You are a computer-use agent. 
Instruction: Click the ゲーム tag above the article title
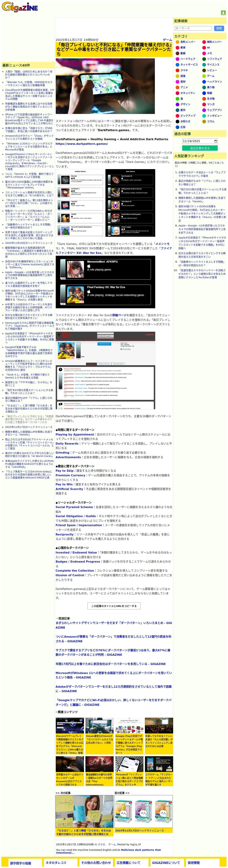point(167,40)
